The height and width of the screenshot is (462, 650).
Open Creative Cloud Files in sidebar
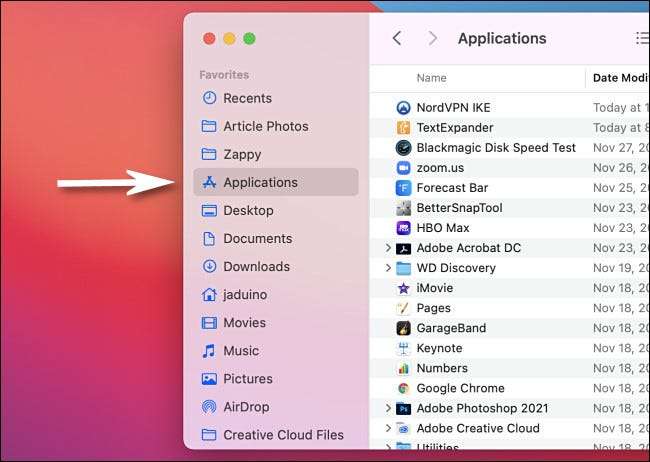click(x=276, y=435)
